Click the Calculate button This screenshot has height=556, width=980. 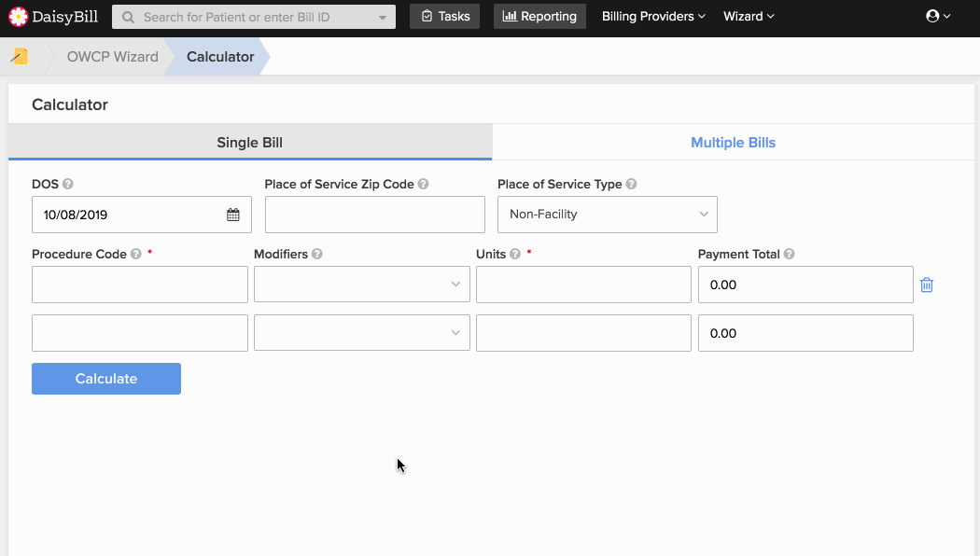(x=106, y=379)
